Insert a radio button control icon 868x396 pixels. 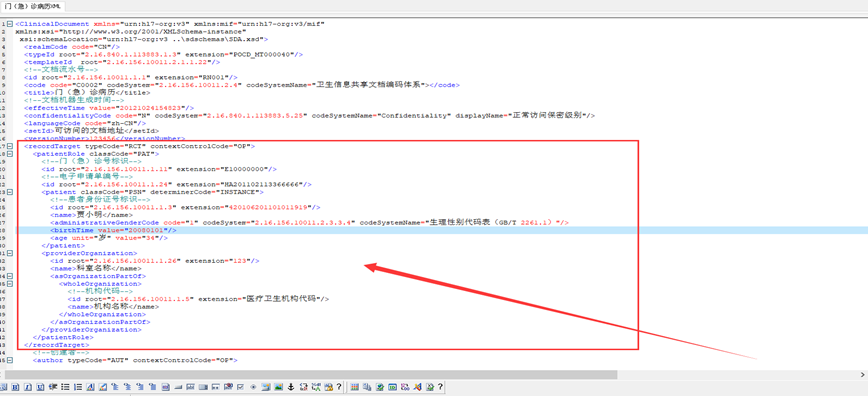254,387
